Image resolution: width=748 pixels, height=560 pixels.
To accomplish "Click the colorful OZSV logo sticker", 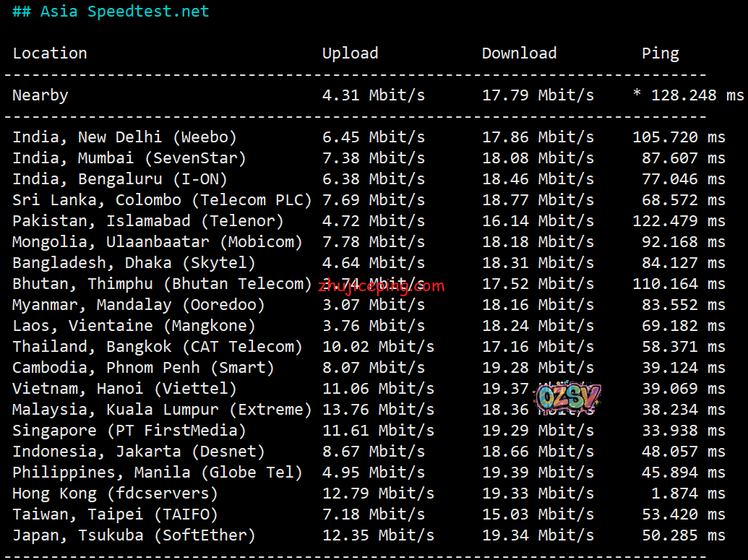I will pyautogui.click(x=567, y=397).
